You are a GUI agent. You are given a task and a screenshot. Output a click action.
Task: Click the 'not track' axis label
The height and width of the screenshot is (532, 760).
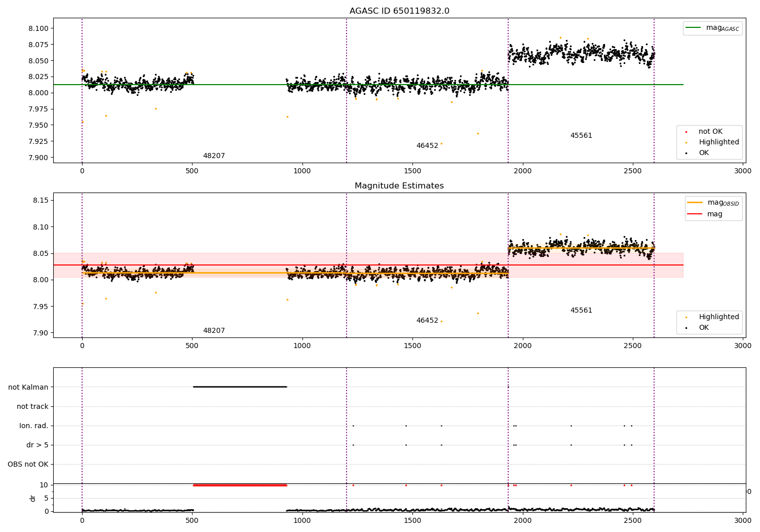32,407
